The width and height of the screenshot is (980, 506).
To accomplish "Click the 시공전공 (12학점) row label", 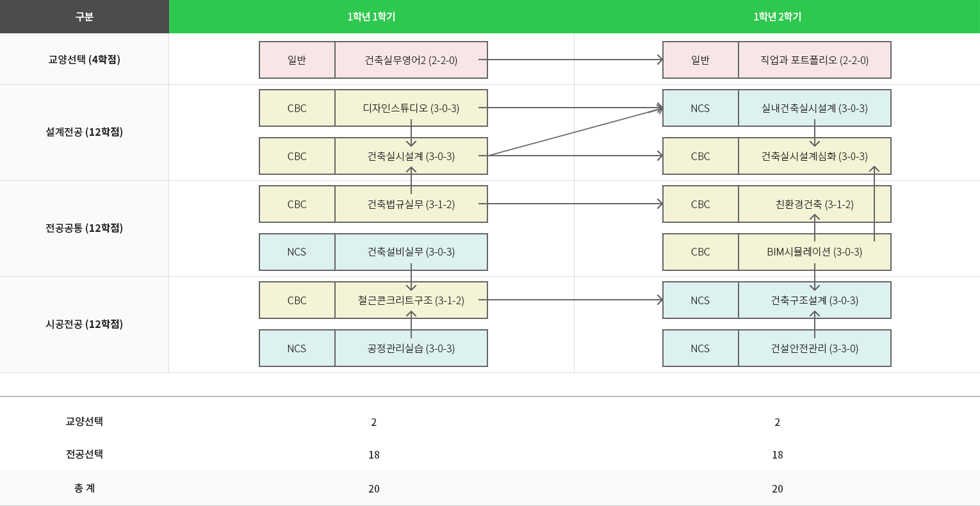I will 85,324.
